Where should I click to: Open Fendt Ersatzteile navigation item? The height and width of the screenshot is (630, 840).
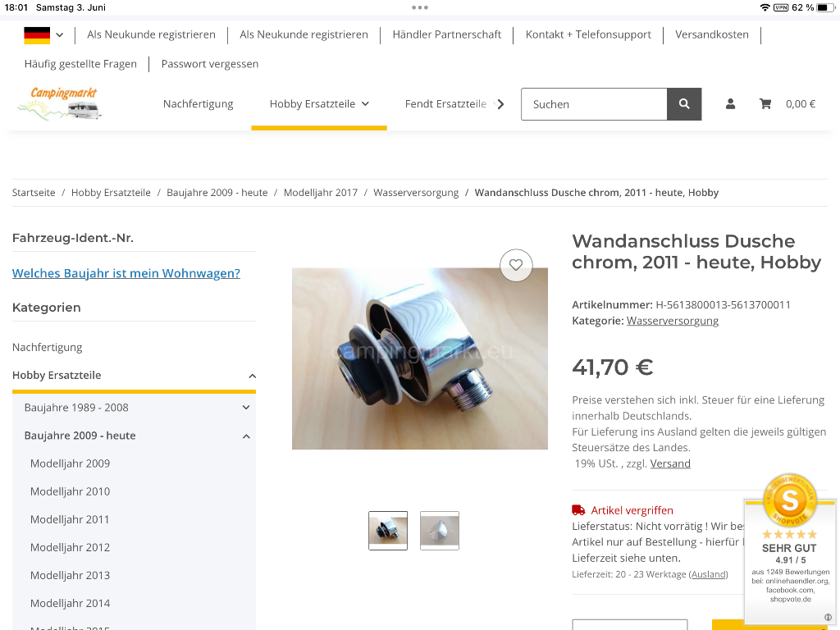(x=445, y=104)
